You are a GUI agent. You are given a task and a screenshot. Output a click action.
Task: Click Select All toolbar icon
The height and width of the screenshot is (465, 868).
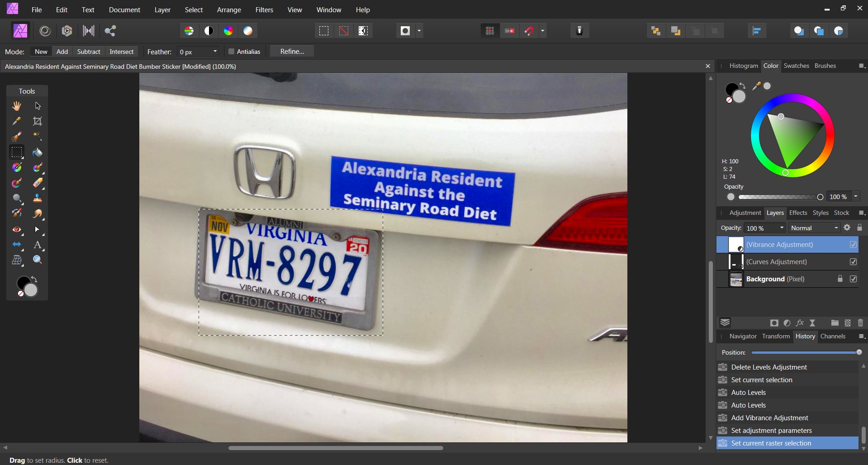tap(324, 31)
